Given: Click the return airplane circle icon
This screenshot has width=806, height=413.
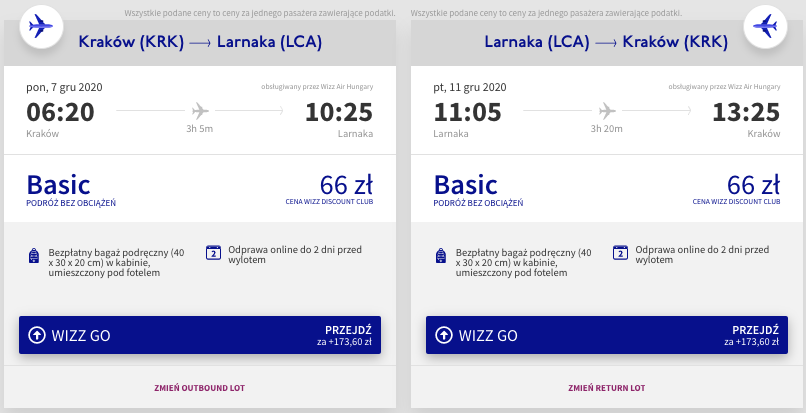Looking at the screenshot, I should 765,27.
